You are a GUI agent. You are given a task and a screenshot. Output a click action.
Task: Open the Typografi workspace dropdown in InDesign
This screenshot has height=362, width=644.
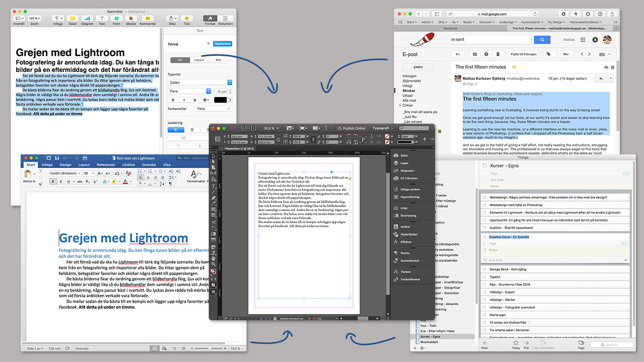tap(384, 128)
